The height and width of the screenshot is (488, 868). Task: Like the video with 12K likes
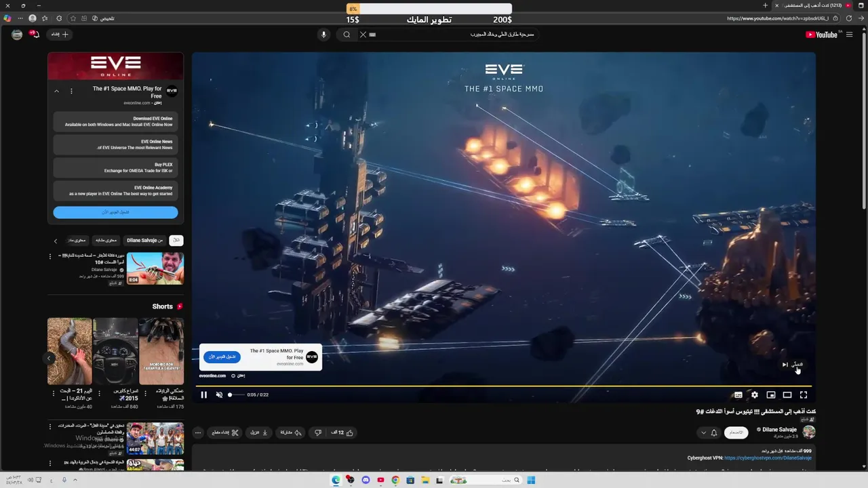point(342,432)
